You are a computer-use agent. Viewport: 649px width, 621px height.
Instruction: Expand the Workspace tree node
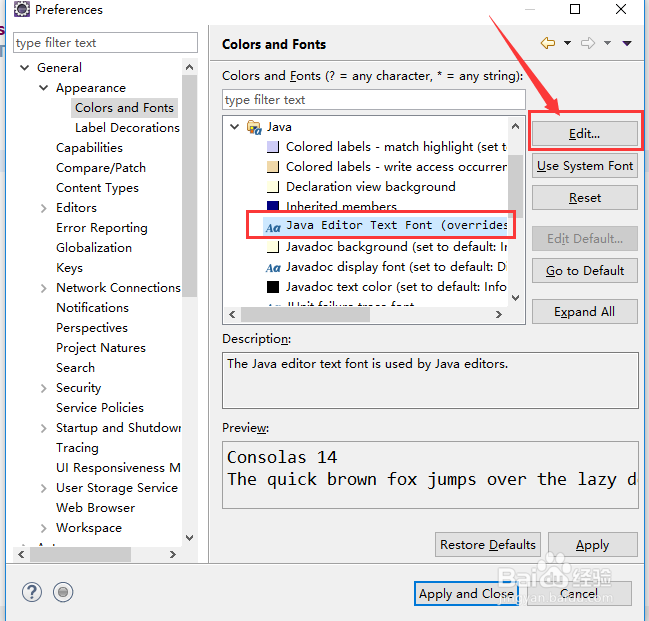[44, 528]
